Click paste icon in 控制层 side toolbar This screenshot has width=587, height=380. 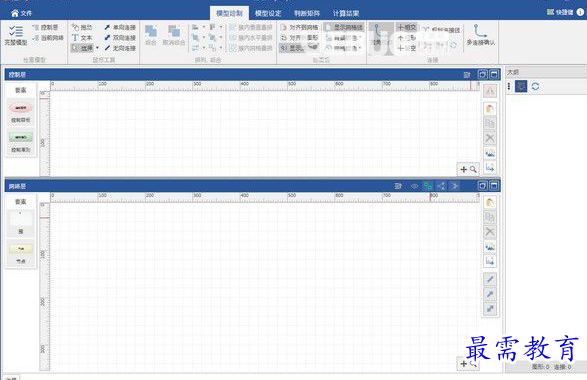(490, 109)
